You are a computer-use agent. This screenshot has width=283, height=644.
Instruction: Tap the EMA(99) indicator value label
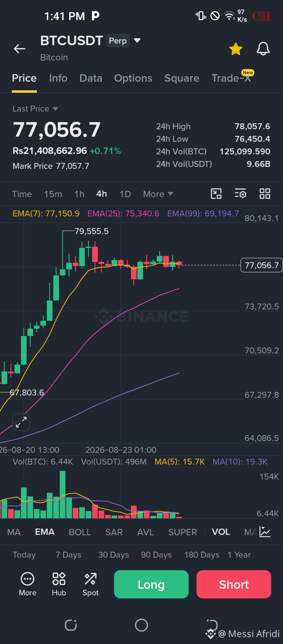(203, 214)
